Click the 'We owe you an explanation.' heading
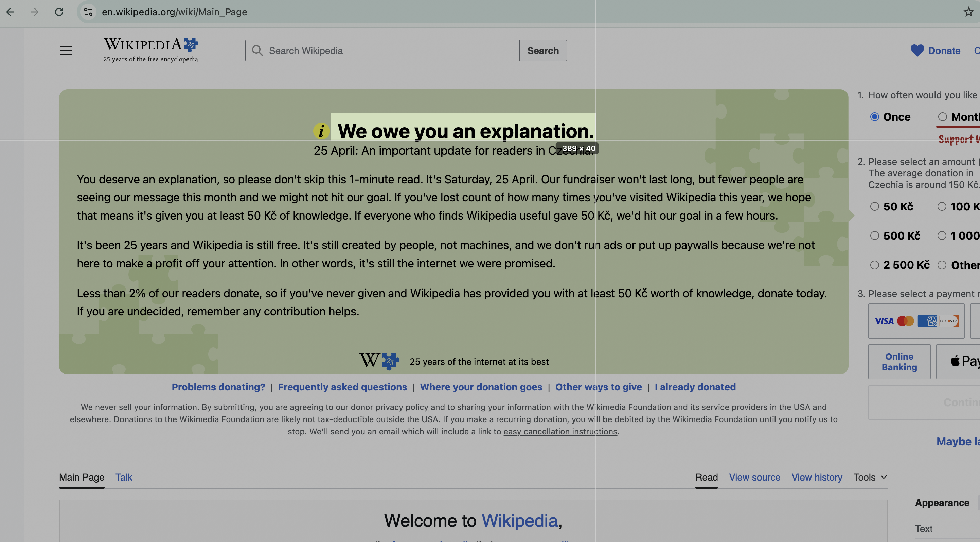The height and width of the screenshot is (542, 980). tap(466, 131)
